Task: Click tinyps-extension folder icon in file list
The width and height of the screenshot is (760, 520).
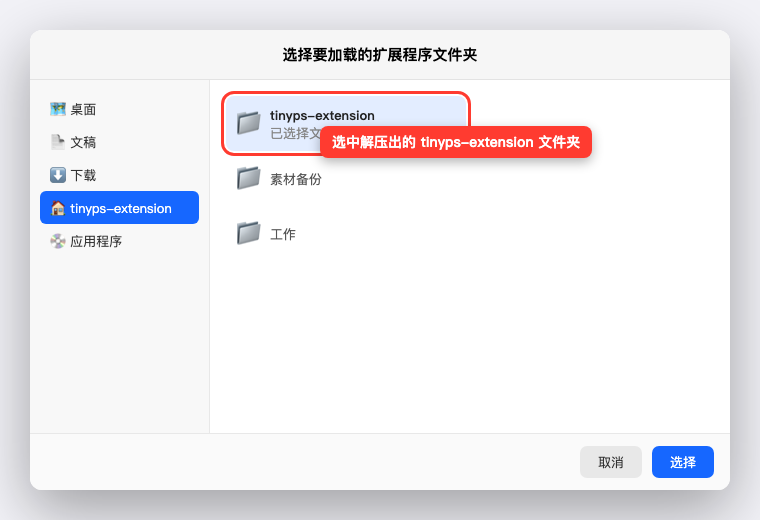Action: coord(249,123)
